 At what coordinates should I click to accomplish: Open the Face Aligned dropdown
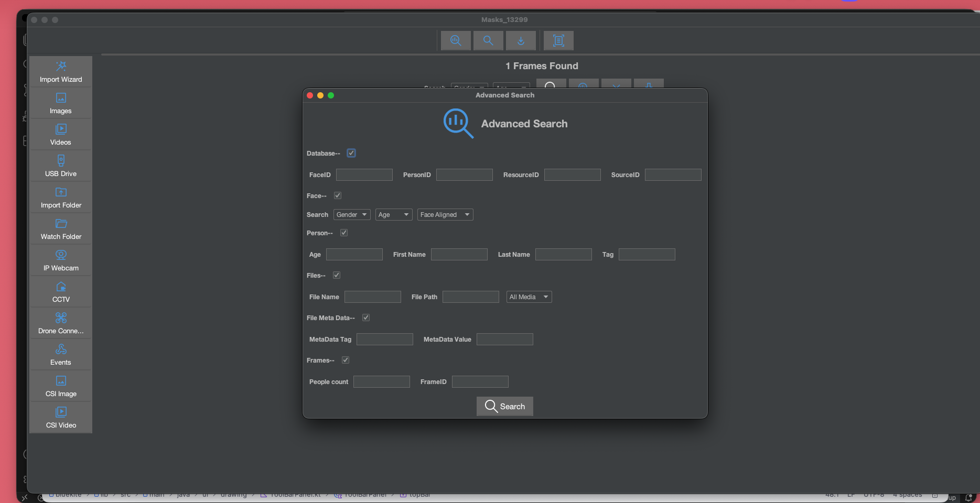[x=445, y=215]
